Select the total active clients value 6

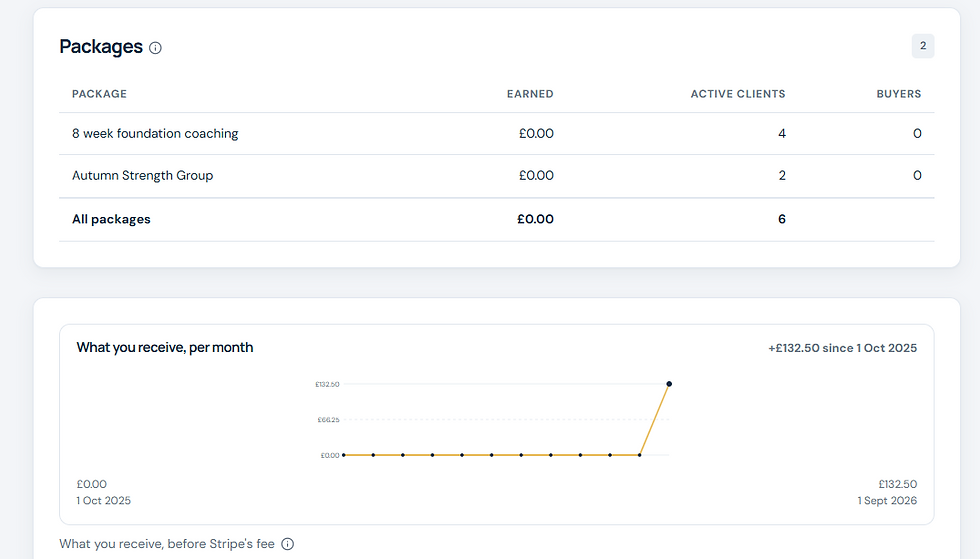[782, 219]
